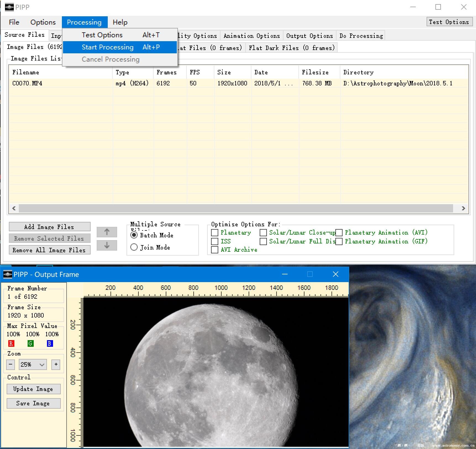Switch to the Source Files tab
Viewport: 476px width, 449px height.
[25, 35]
